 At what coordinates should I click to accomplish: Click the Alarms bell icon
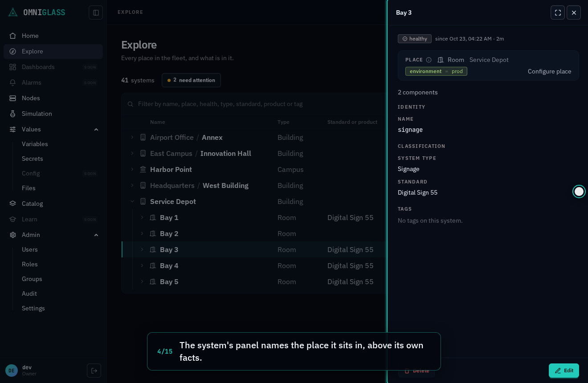[13, 82]
